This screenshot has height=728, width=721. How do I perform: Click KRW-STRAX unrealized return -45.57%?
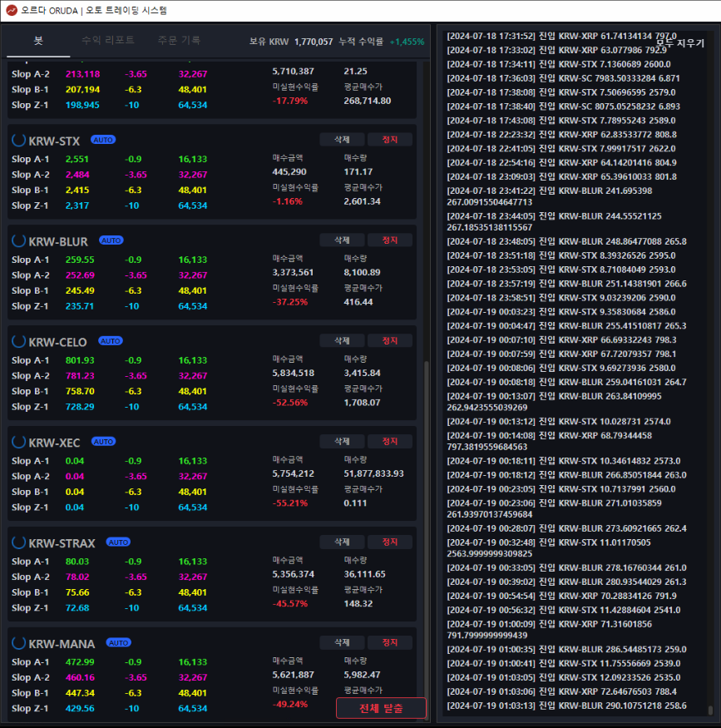point(290,603)
